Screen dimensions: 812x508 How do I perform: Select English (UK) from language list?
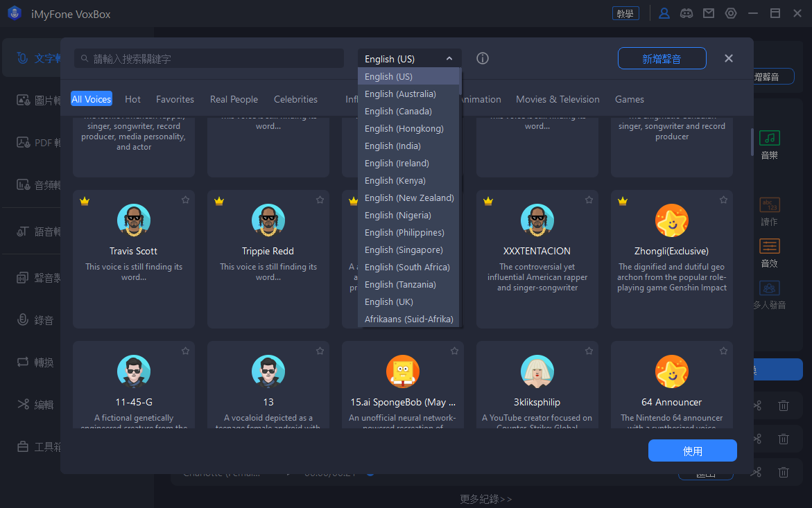coord(408,301)
